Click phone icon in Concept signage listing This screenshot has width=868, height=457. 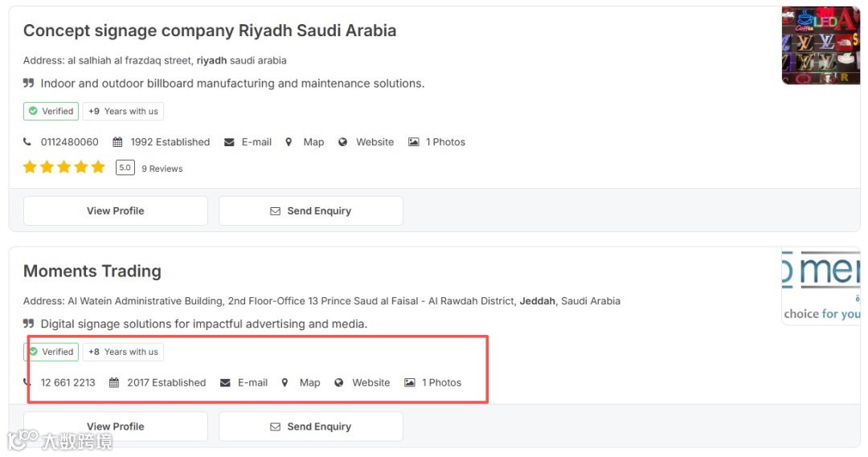28,142
